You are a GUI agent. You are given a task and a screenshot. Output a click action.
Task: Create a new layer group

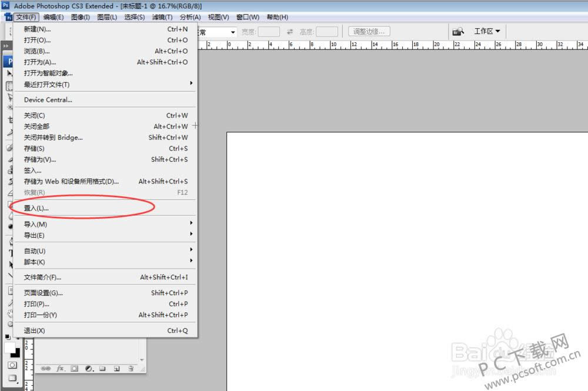click(102, 369)
